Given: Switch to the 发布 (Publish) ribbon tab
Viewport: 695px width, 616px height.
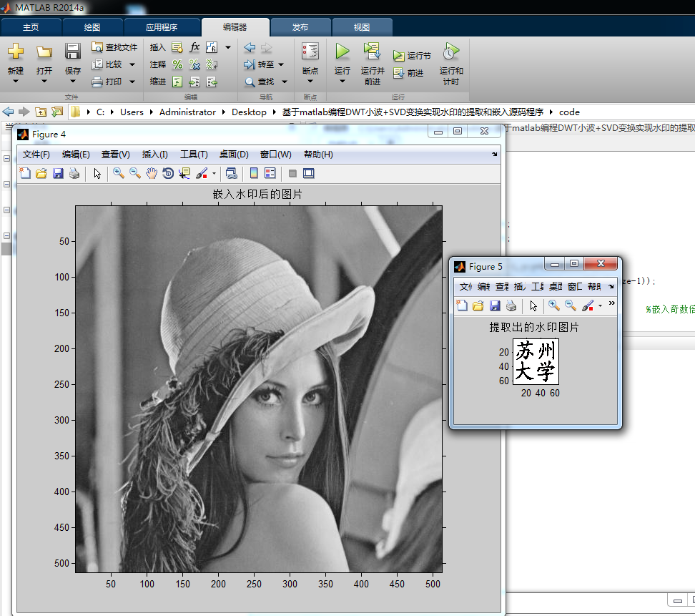Looking at the screenshot, I should coord(300,27).
